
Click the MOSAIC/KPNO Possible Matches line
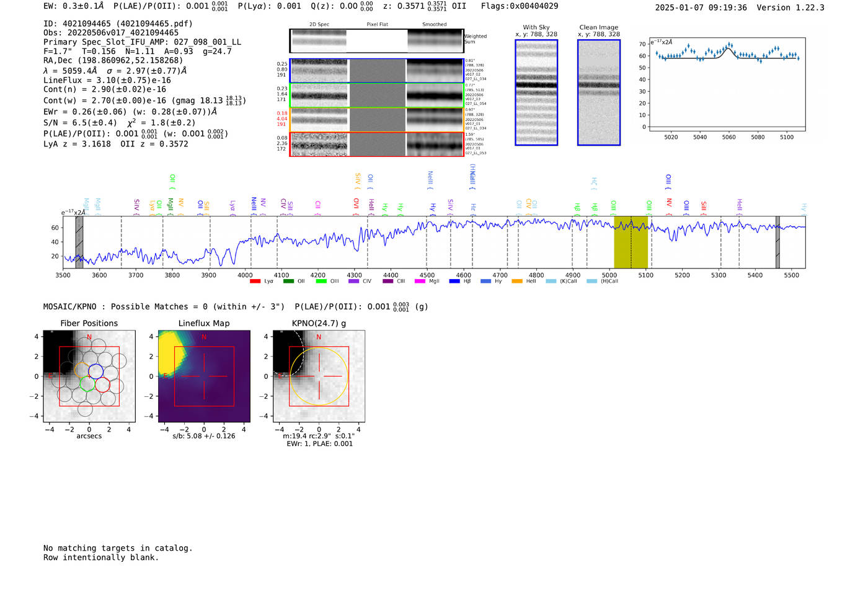click(x=236, y=306)
